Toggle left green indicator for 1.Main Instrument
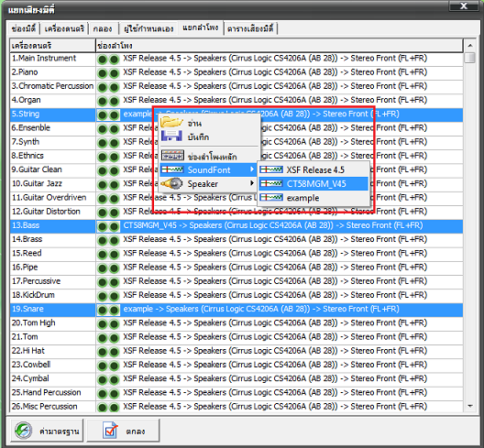This screenshot has width=484, height=448. click(102, 59)
